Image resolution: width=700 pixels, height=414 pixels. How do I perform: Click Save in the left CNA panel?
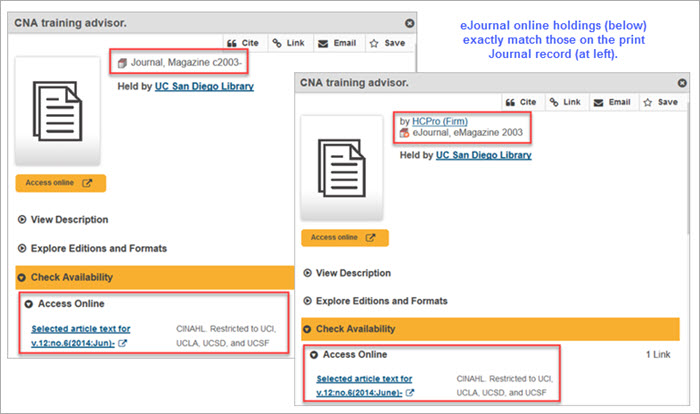(x=388, y=43)
